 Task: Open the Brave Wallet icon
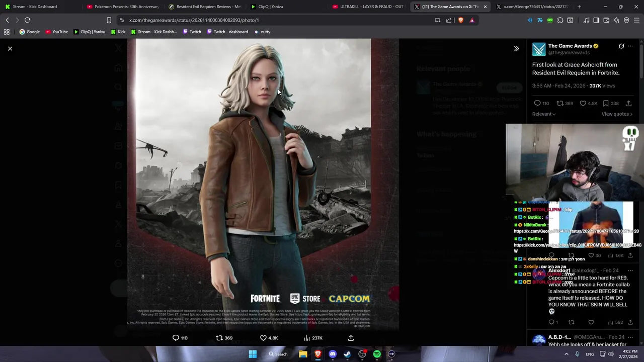[x=606, y=20]
